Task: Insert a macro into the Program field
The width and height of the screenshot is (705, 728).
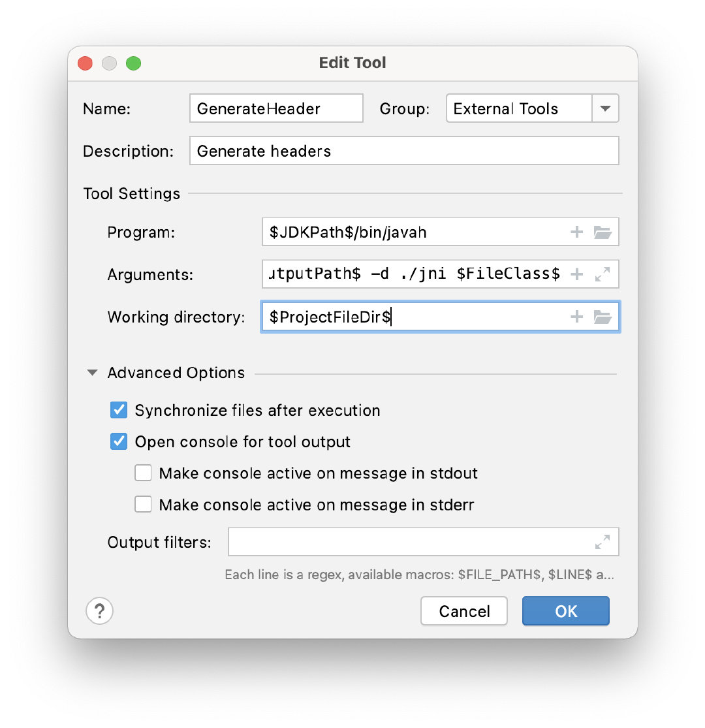Action: (x=577, y=232)
